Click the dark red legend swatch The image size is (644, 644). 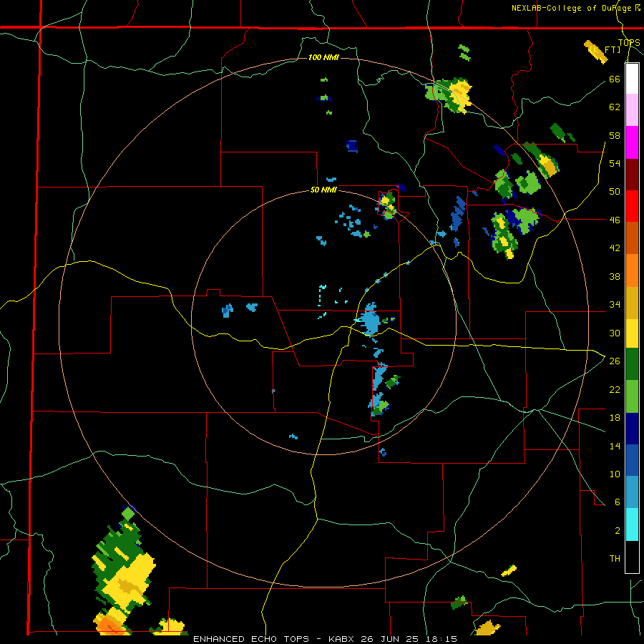632,175
